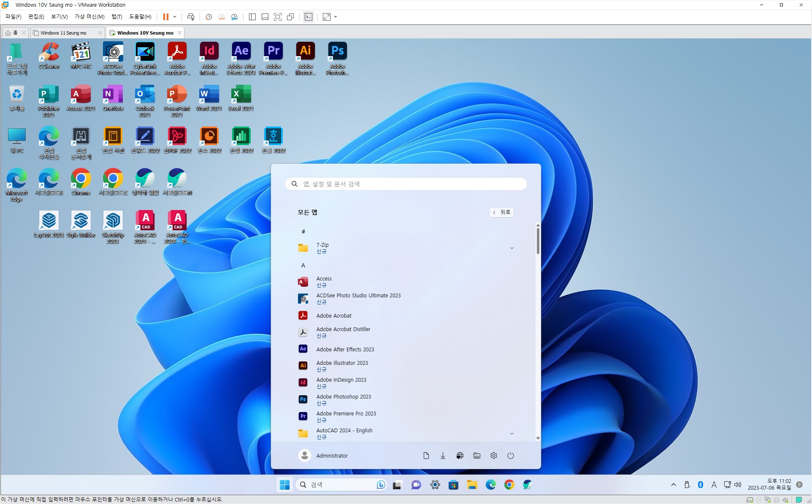Click the Start menu apps list scrollbar
Screen dimensions: 812x504
coord(538,240)
